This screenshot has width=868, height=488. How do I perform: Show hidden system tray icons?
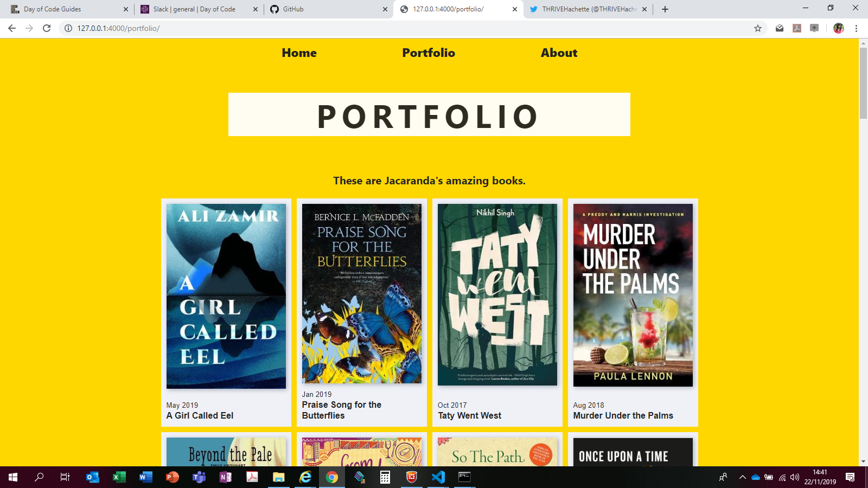(x=742, y=477)
